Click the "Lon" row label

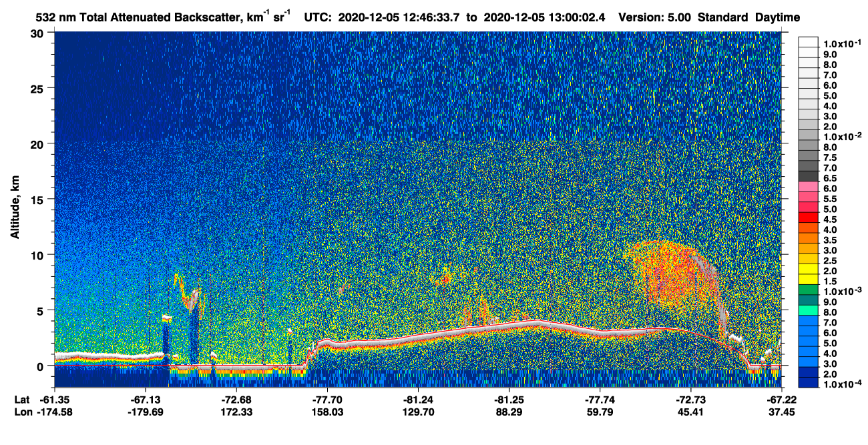[x=22, y=412]
